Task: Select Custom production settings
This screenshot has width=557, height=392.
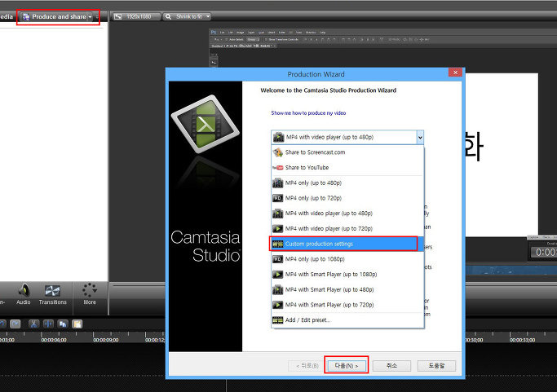Action: [x=347, y=244]
